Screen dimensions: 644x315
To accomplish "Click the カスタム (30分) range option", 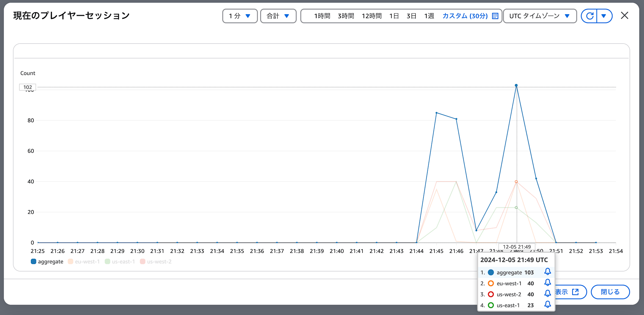I will 465,16.
